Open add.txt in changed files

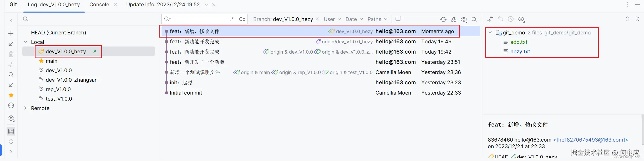coord(519,42)
